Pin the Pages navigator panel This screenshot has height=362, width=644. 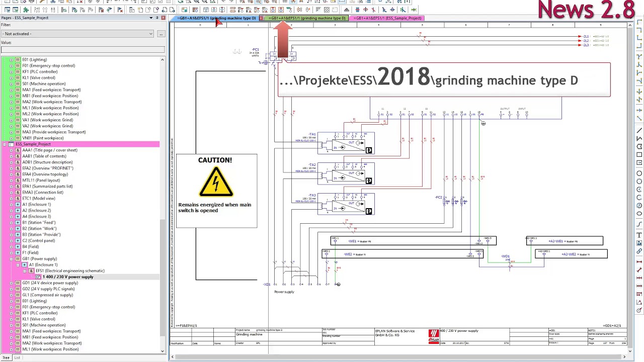point(157,18)
